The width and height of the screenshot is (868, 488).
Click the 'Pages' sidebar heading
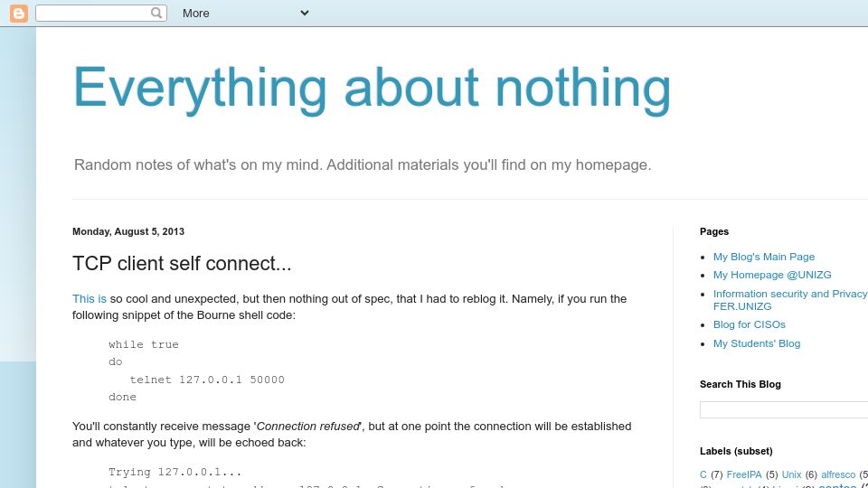tap(714, 232)
